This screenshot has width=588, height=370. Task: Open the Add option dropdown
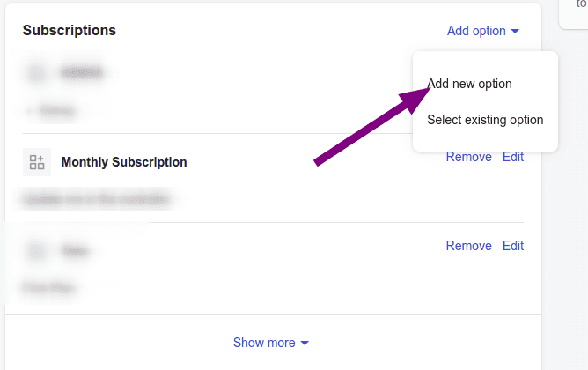click(x=482, y=31)
